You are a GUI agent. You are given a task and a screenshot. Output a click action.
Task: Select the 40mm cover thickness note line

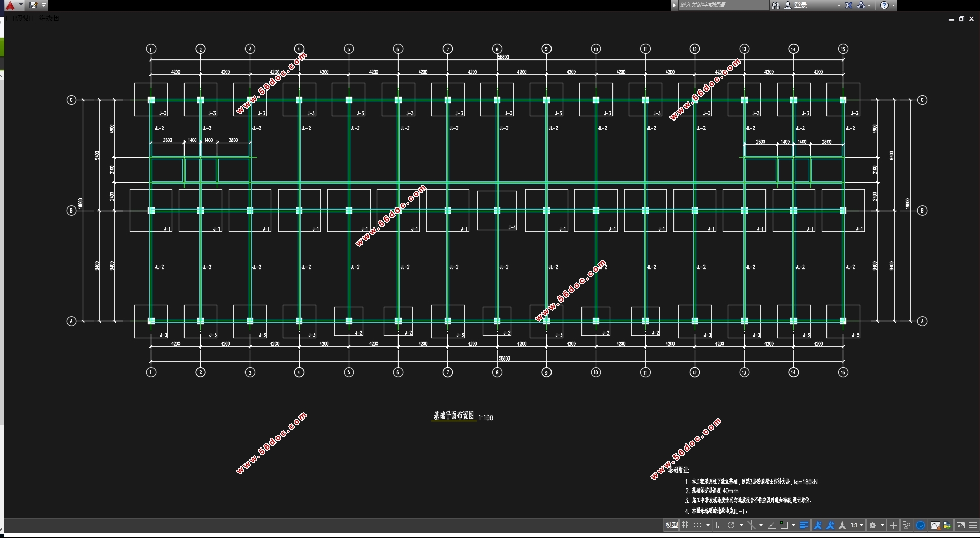click(713, 491)
